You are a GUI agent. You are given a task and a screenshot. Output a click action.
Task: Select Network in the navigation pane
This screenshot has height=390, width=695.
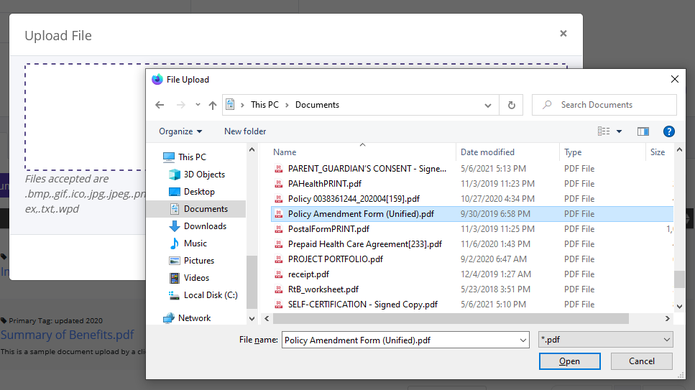click(x=187, y=318)
